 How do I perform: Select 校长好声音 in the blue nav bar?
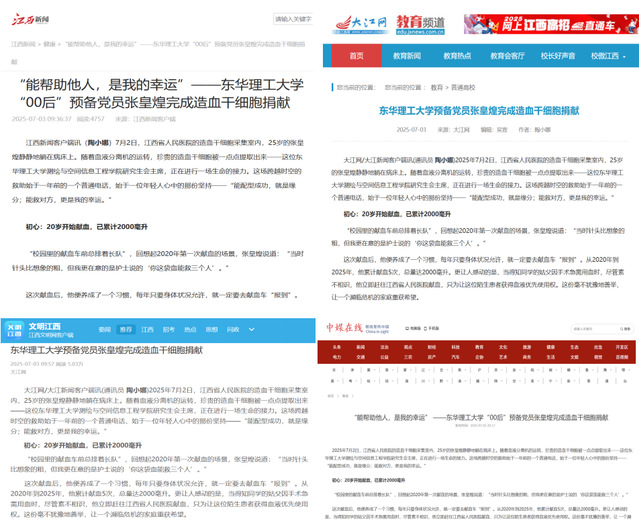click(557, 56)
